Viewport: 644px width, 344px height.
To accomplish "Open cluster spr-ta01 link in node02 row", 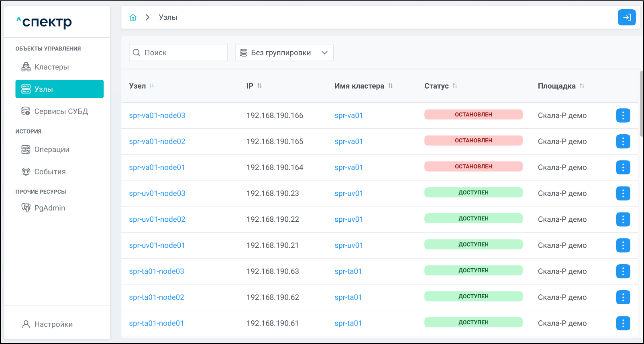I will (x=348, y=297).
